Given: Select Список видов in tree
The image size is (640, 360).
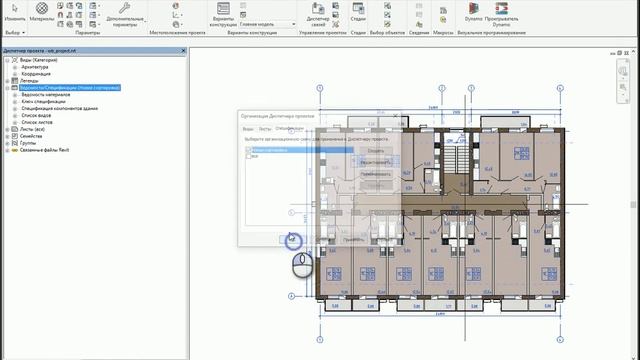Looking at the screenshot, I should [x=36, y=116].
